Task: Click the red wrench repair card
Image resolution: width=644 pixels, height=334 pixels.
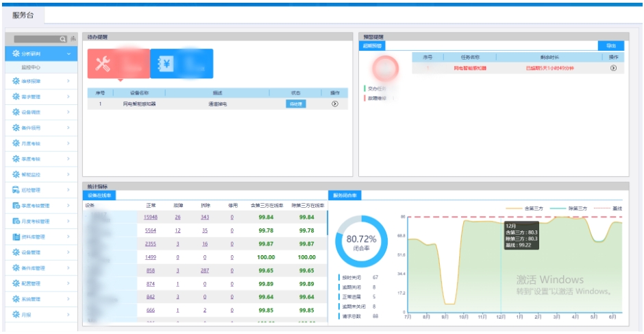Action: point(118,64)
